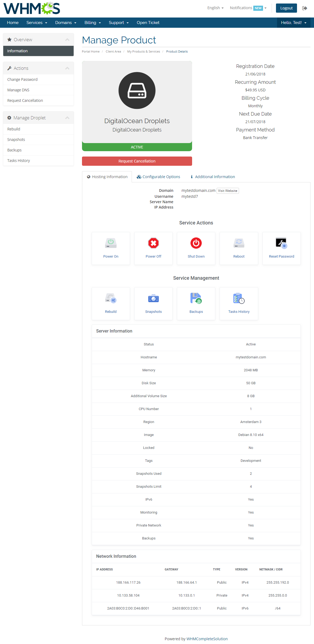This screenshot has height=644, width=314.
Task: Expand the Domains menu
Action: click(x=66, y=23)
